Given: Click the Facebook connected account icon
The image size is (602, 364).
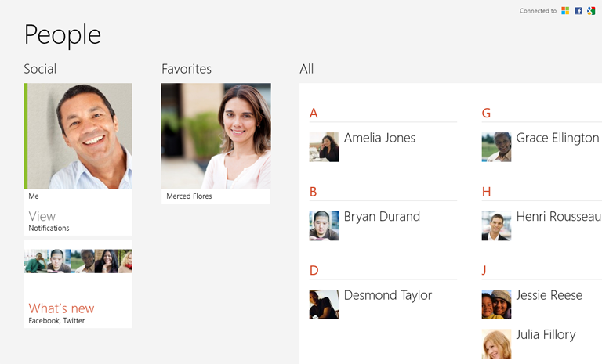Looking at the screenshot, I should (x=578, y=11).
